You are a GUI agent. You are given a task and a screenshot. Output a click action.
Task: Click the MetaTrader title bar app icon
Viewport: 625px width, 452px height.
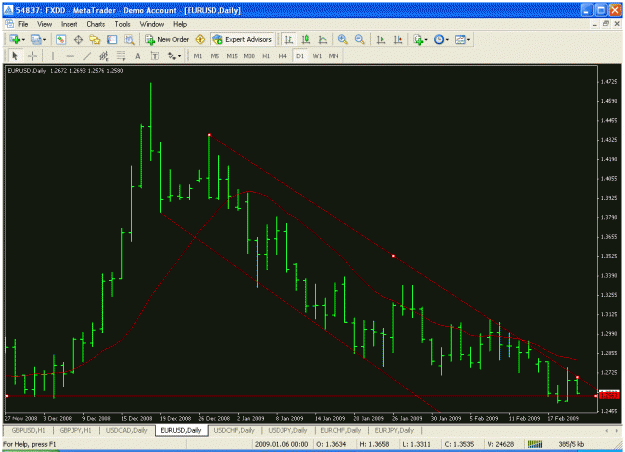tap(8, 10)
